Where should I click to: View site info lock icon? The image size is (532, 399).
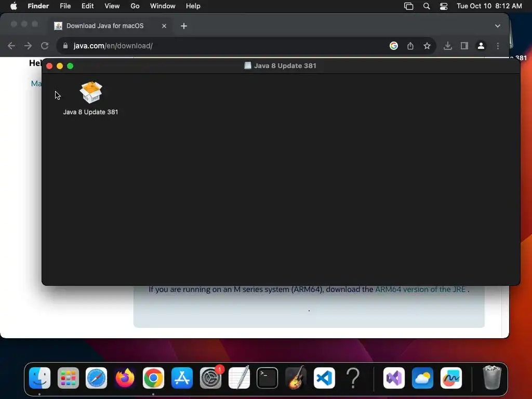tap(65, 46)
